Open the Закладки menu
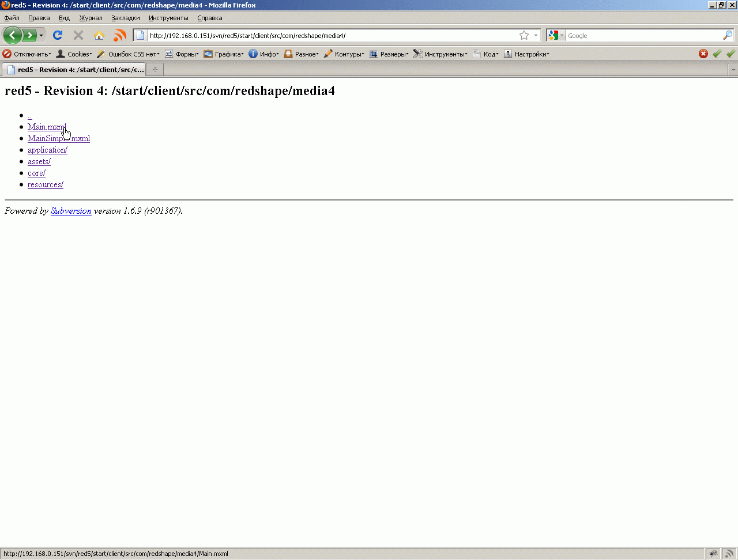Viewport: 738px width, 560px height. click(126, 18)
